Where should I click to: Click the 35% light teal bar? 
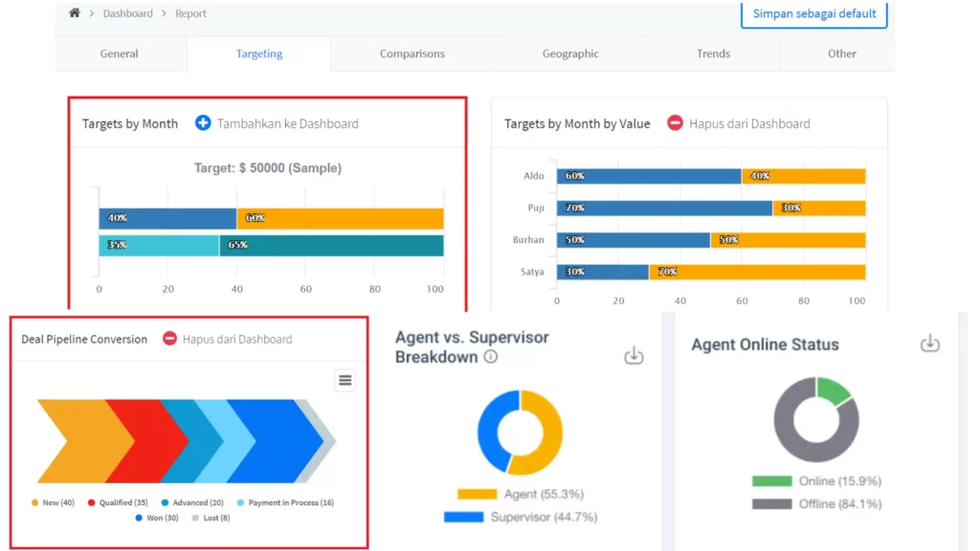(x=159, y=245)
